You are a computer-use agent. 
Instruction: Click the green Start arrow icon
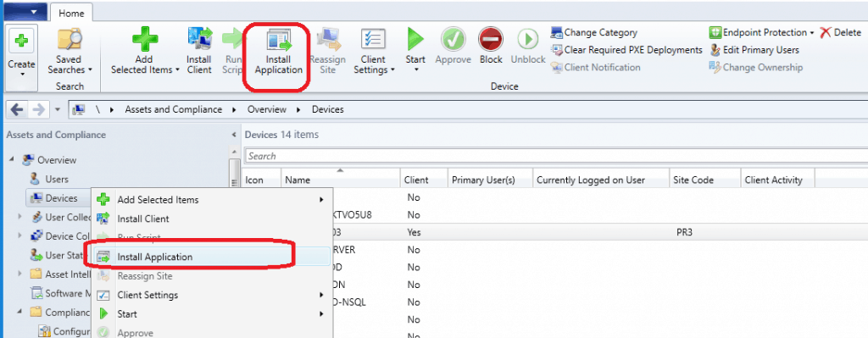click(x=415, y=40)
